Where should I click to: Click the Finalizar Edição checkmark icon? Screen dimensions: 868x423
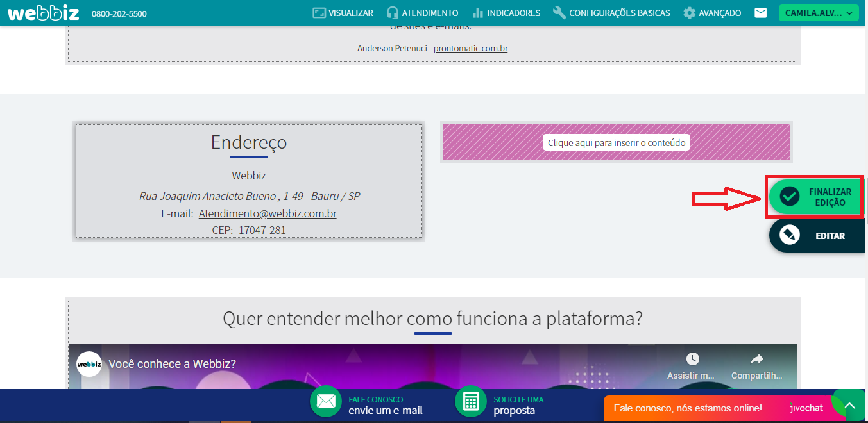pos(789,197)
